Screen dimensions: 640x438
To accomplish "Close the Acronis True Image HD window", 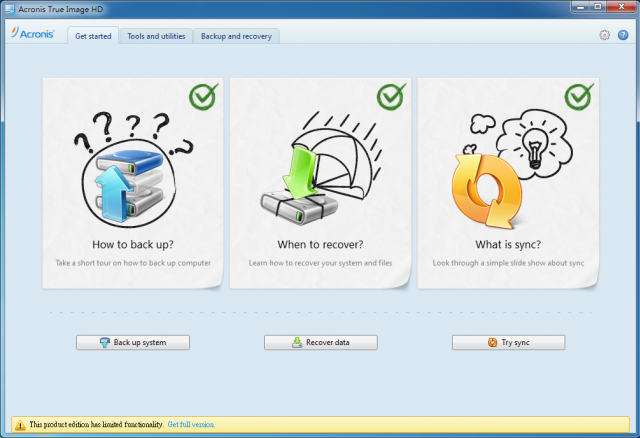I will tap(622, 7).
